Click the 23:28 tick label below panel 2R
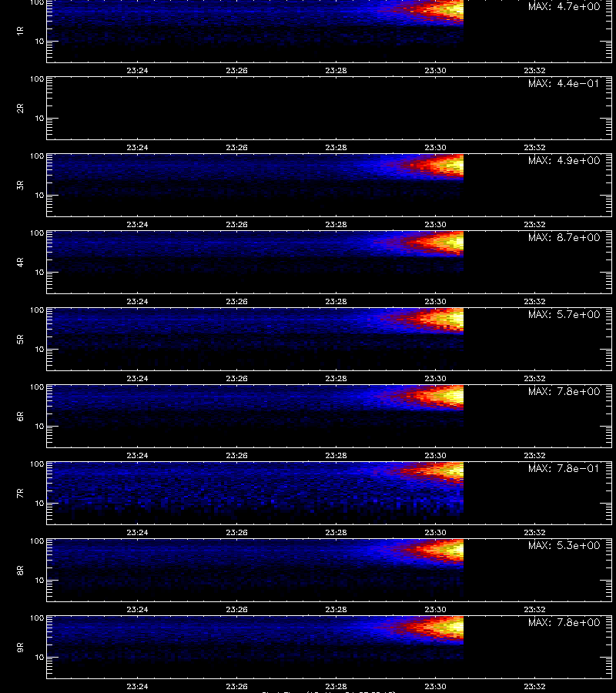This screenshot has height=693, width=616. pos(336,147)
